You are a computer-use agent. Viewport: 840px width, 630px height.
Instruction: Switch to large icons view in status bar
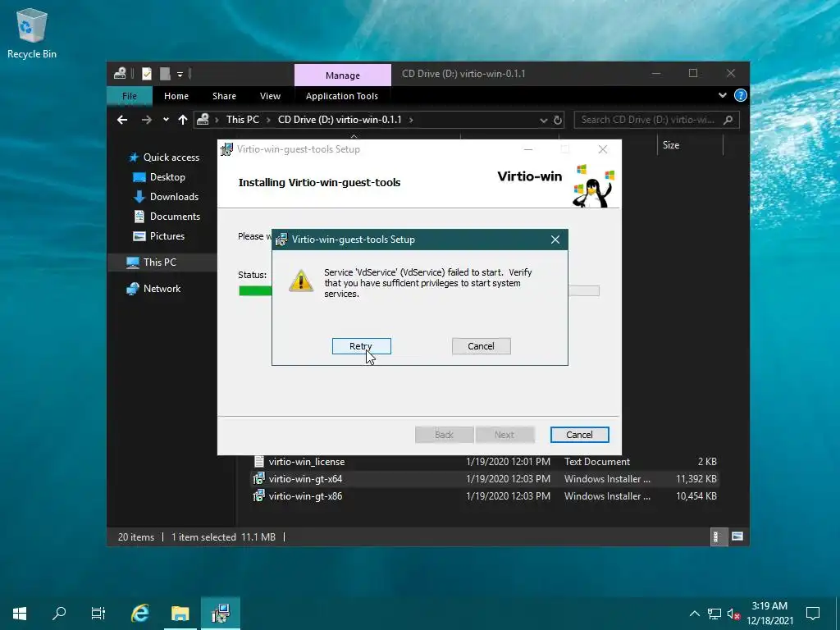click(737, 536)
